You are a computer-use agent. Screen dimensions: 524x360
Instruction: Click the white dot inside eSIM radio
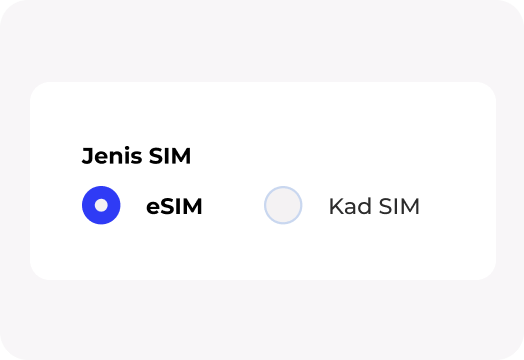coord(101,205)
